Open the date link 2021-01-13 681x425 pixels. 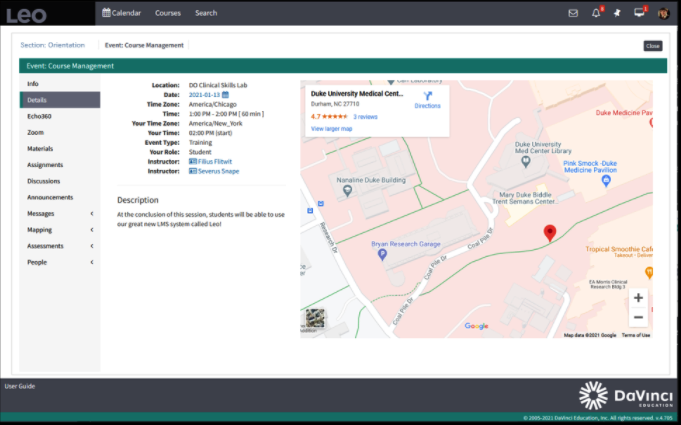204,95
